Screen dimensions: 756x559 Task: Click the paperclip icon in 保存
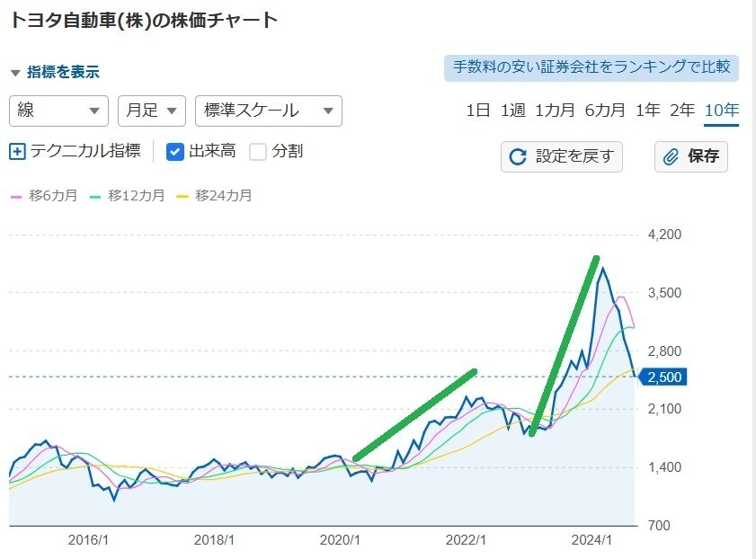click(671, 157)
